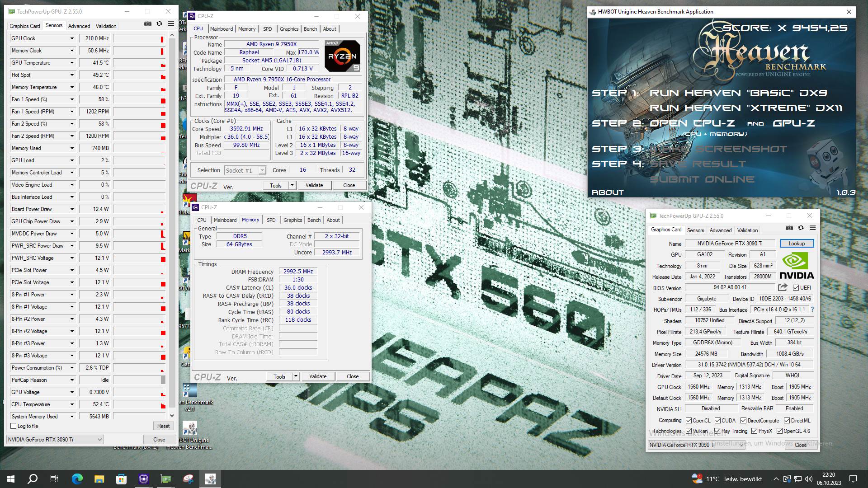
Task: Open Mainboard tab in upper CPU-Z window
Action: (222, 29)
